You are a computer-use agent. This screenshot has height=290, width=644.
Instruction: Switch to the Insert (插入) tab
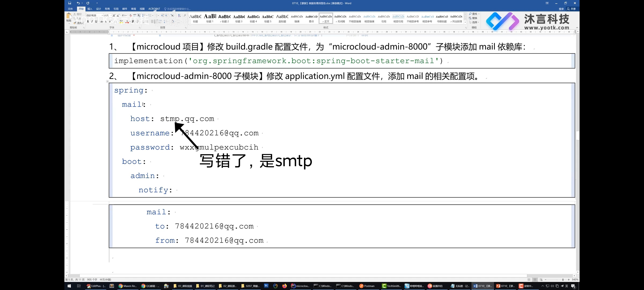[x=90, y=9]
